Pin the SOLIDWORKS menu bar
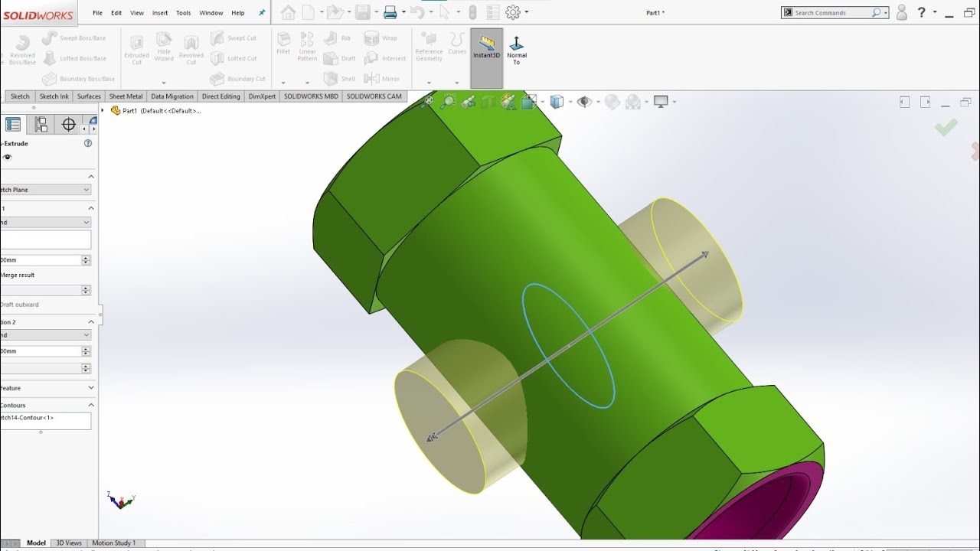 click(x=262, y=13)
